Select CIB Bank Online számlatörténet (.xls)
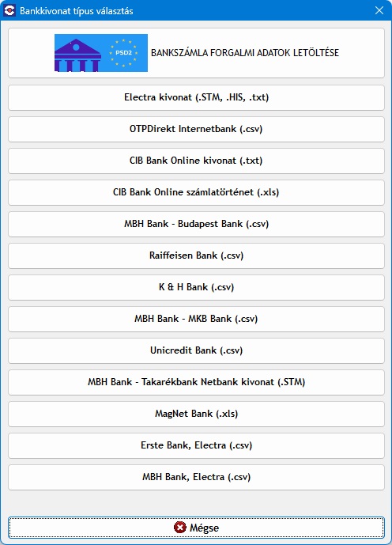 (196, 192)
